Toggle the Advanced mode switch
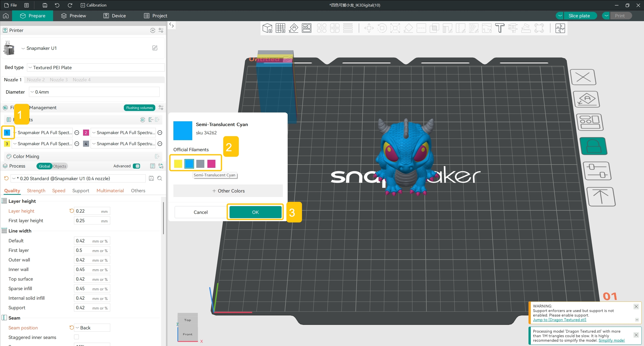644x346 pixels. click(x=136, y=166)
